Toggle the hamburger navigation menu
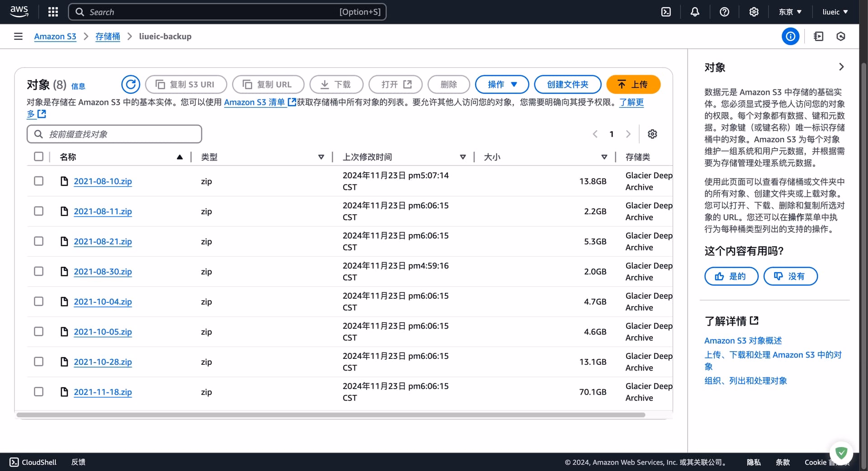 coord(18,36)
